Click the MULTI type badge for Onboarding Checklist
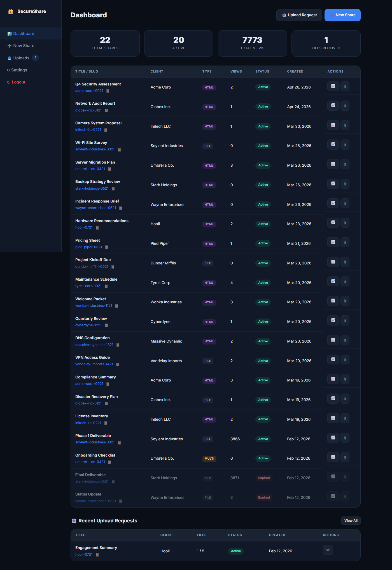Screen dimensions: 392x570 coord(209,459)
